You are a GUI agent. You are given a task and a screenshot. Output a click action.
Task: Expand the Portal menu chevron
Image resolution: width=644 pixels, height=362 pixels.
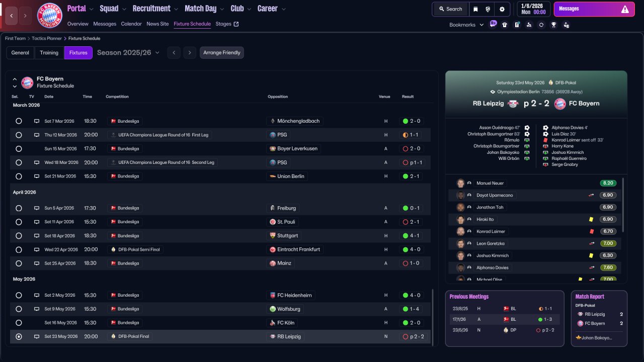[91, 9]
